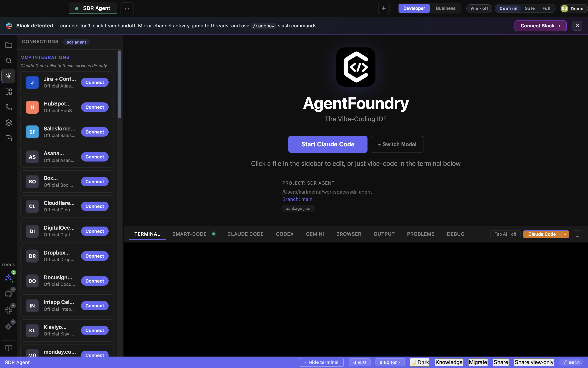Click the SF Salesforce integration icon

point(32,132)
